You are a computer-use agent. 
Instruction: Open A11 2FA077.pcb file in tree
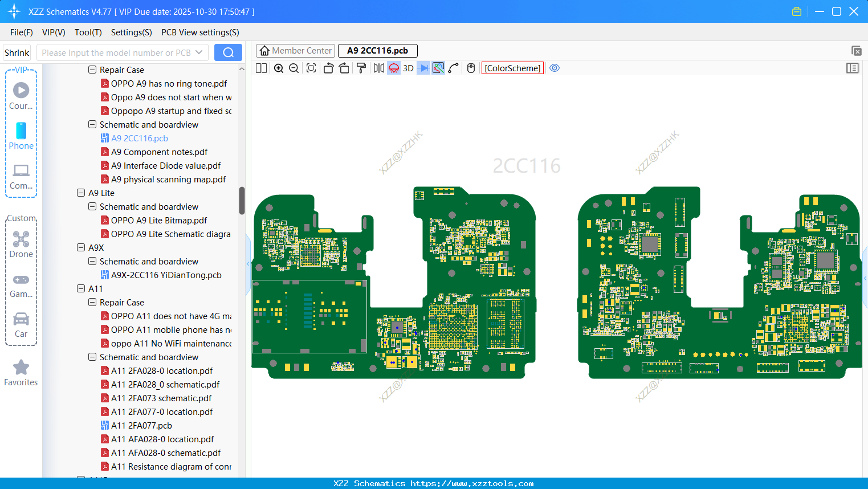point(141,426)
